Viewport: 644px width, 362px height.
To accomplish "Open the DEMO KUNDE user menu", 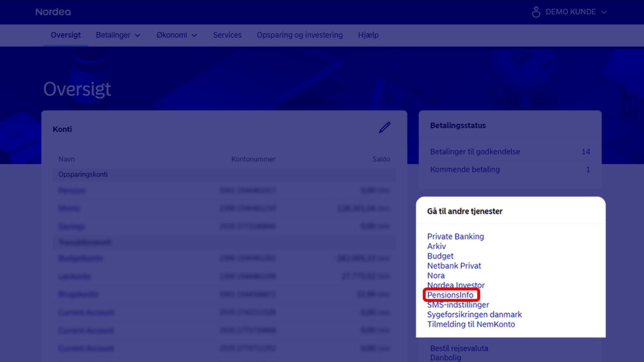I will pos(569,12).
